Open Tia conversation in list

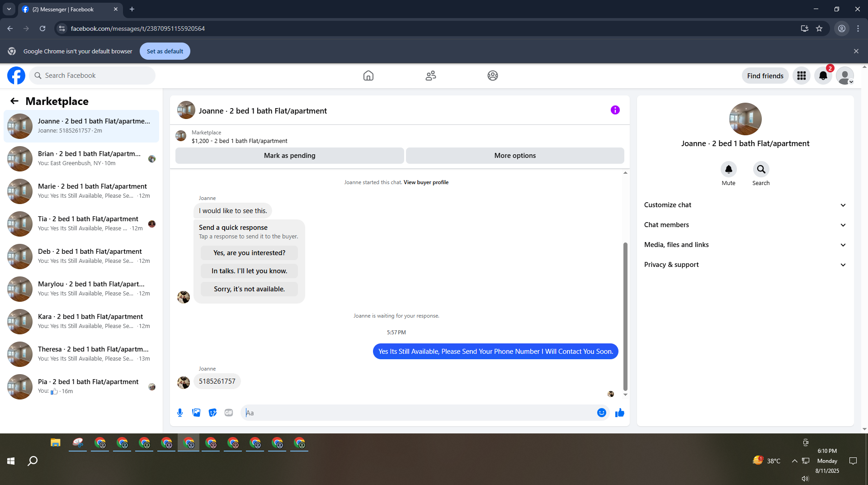(81, 224)
